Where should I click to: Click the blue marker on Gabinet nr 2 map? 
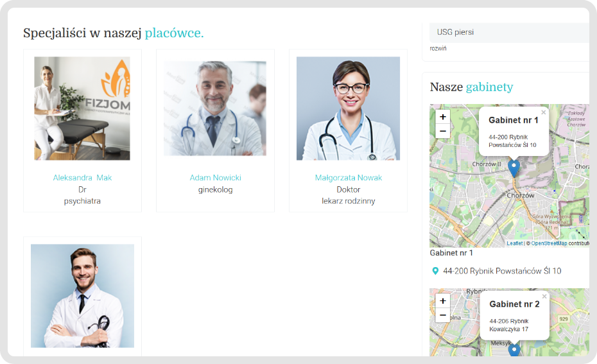click(514, 350)
